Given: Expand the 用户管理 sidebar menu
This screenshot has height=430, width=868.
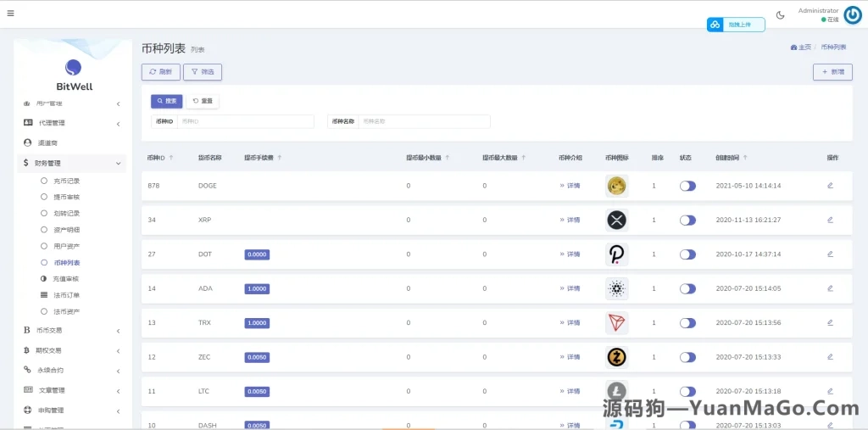Looking at the screenshot, I should [x=73, y=103].
